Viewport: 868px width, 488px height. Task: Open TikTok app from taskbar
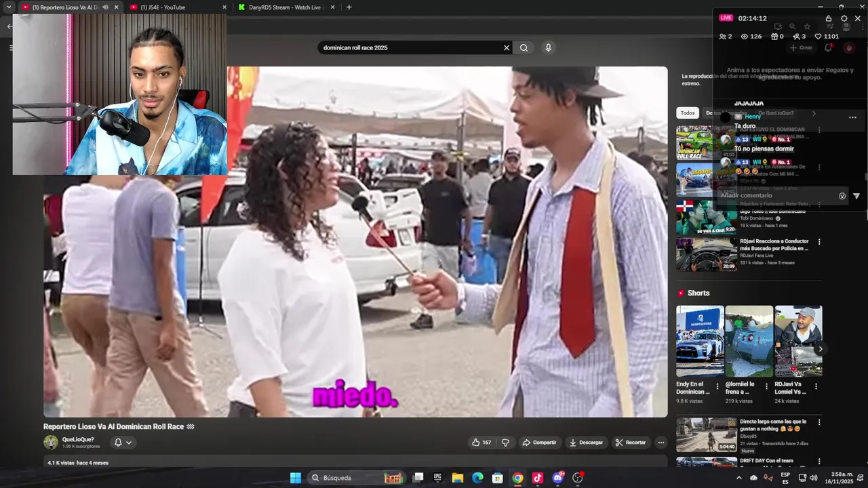(x=538, y=478)
